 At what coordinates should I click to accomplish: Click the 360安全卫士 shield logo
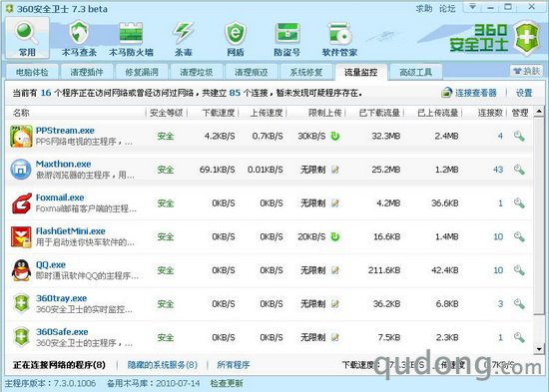pyautogui.click(x=527, y=38)
